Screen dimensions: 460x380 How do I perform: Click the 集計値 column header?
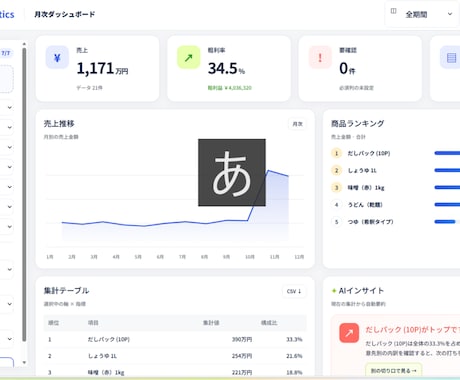click(211, 323)
